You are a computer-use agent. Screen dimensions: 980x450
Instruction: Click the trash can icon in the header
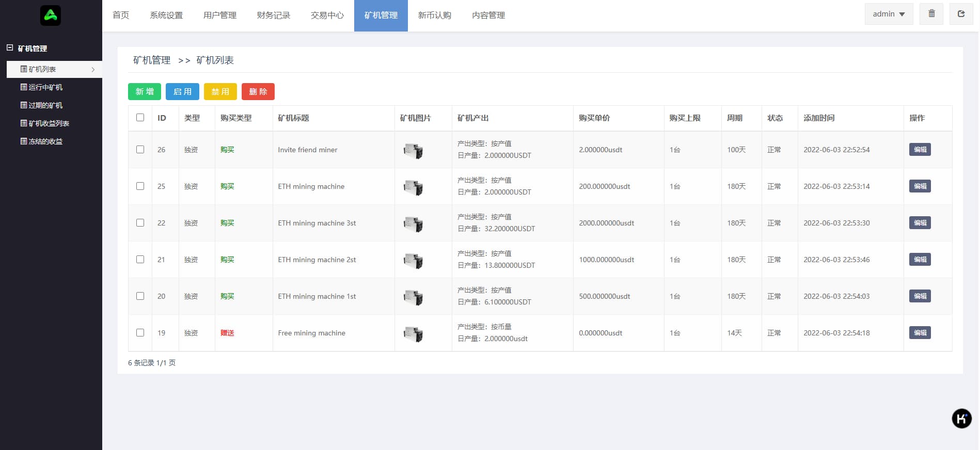click(x=931, y=14)
